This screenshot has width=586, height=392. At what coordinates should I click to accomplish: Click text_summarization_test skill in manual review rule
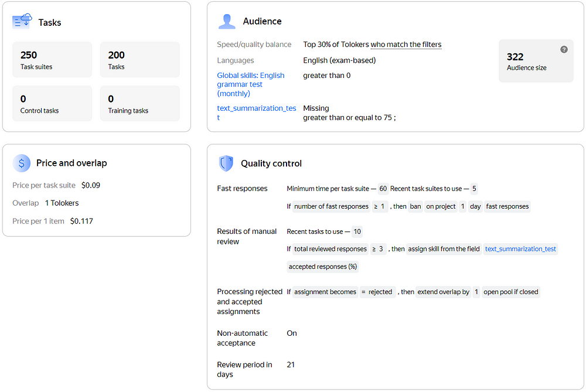[x=520, y=249]
